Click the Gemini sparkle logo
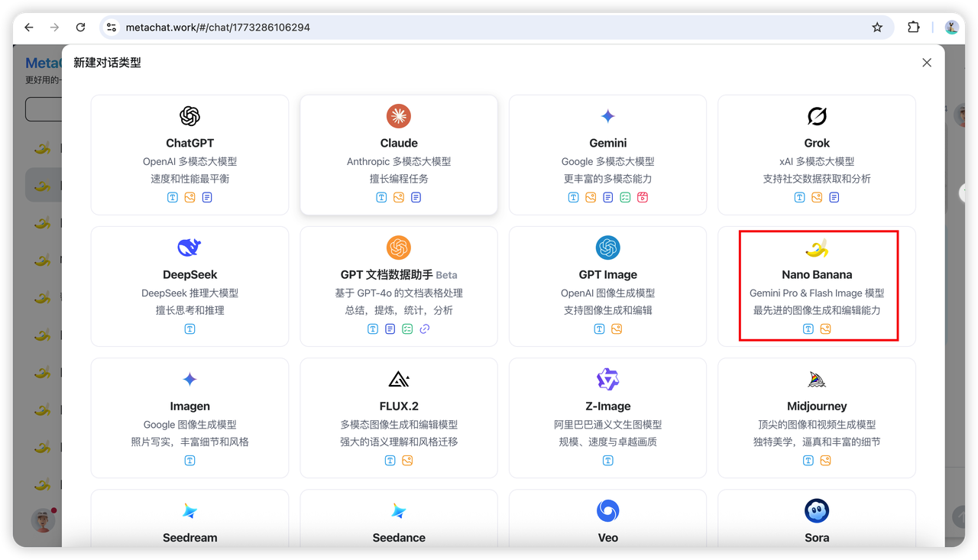This screenshot has height=560, width=978. pos(607,116)
